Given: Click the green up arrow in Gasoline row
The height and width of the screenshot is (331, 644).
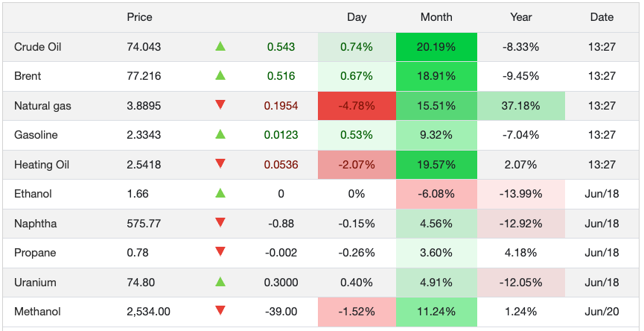Looking at the screenshot, I should pyautogui.click(x=220, y=135).
